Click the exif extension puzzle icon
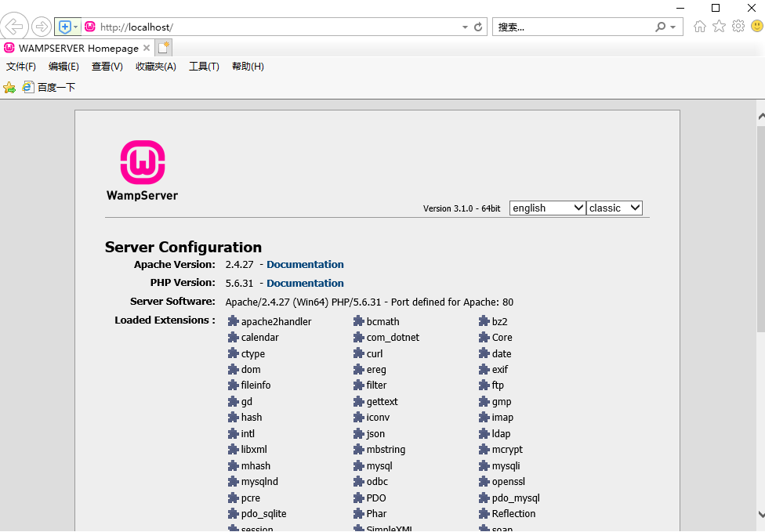 [x=484, y=370]
